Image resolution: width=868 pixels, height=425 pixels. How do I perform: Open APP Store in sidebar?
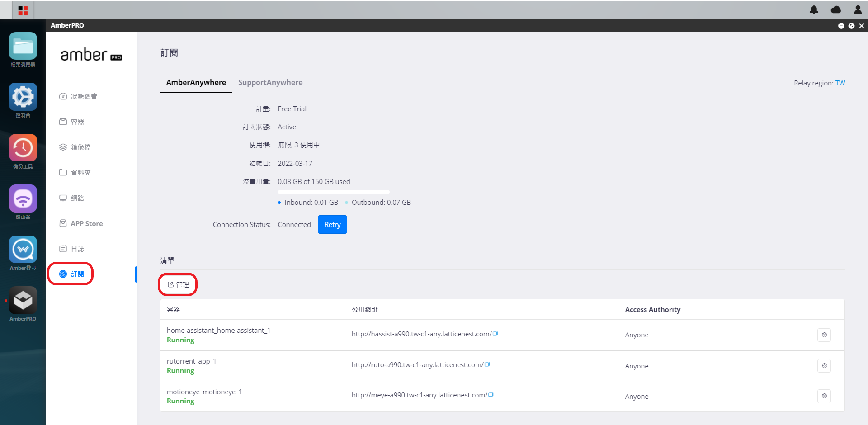[x=81, y=223]
